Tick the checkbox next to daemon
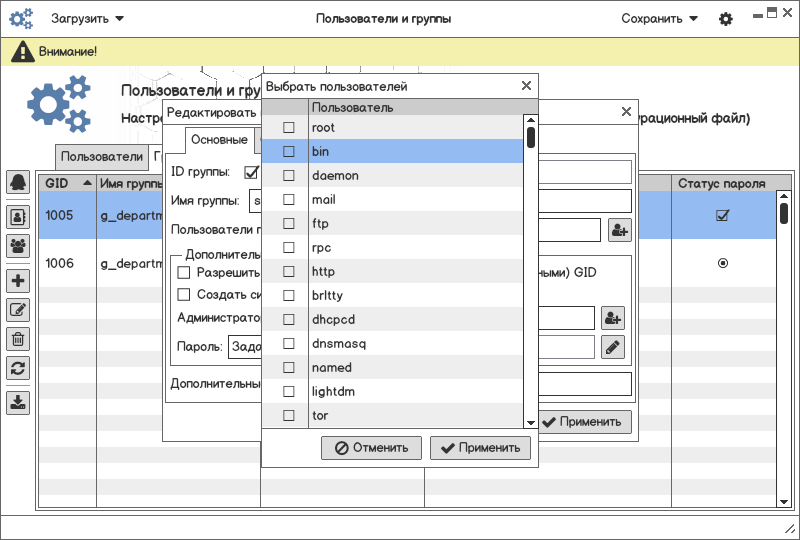800x540 pixels. coord(289,176)
